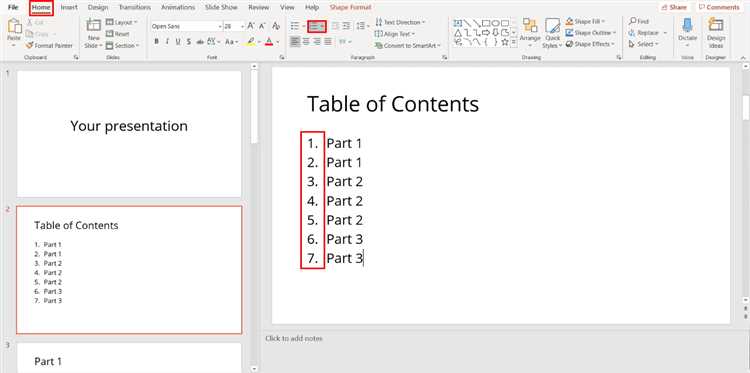Toggle Text Shadow formatting
The height and width of the screenshot is (373, 750).
[189, 42]
